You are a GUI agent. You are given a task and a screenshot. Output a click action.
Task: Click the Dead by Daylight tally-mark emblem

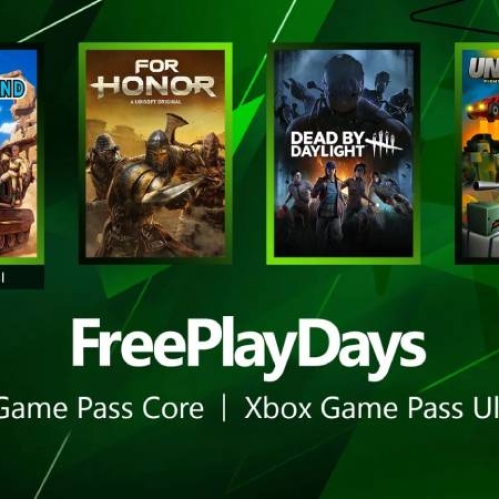[384, 145]
